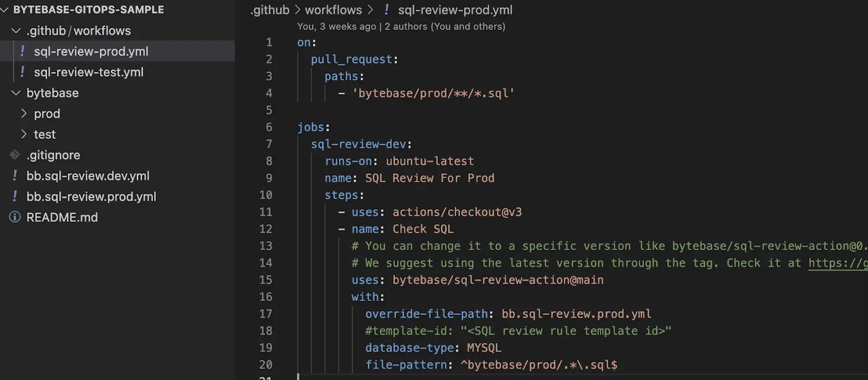The height and width of the screenshot is (380, 868).
Task: Click 'actions/checkout@v3' value
Action: tap(457, 212)
